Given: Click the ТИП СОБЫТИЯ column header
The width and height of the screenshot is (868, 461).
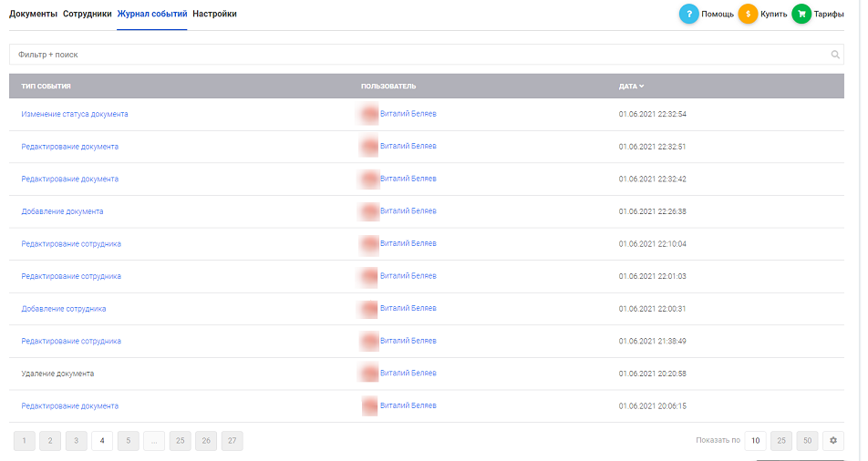Looking at the screenshot, I should coord(46,87).
